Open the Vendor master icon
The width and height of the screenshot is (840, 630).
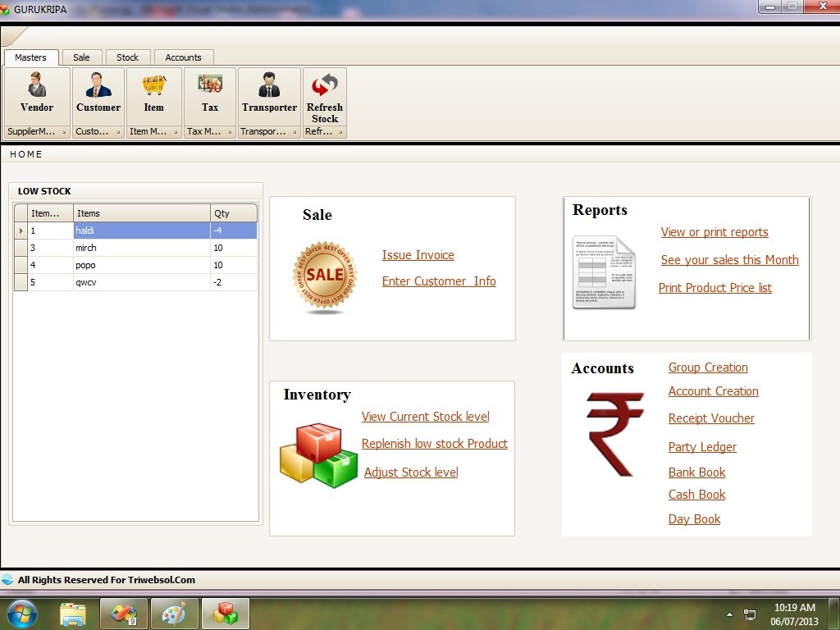pyautogui.click(x=36, y=90)
